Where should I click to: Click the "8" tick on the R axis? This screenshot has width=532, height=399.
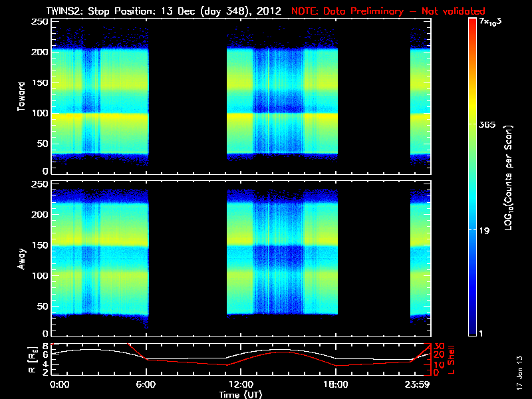46,346
